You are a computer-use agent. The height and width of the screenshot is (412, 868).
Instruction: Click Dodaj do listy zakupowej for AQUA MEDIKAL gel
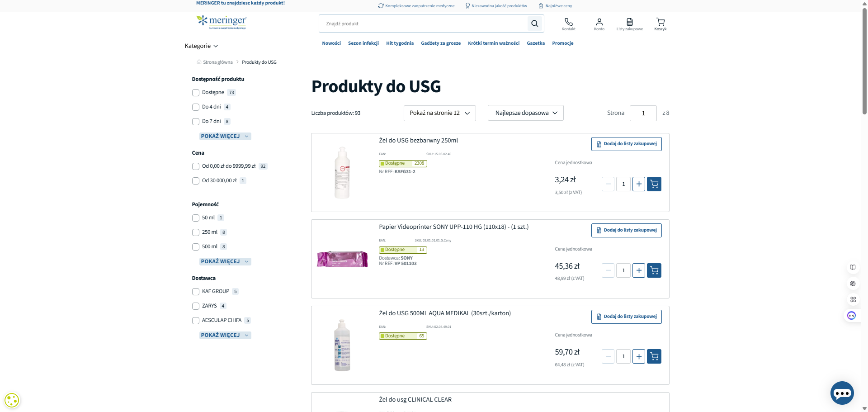[x=627, y=317]
